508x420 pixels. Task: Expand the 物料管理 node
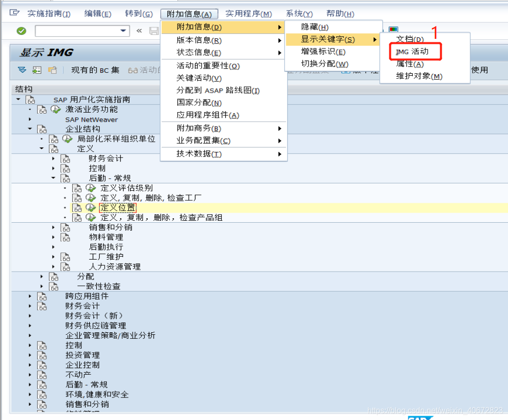pos(53,237)
